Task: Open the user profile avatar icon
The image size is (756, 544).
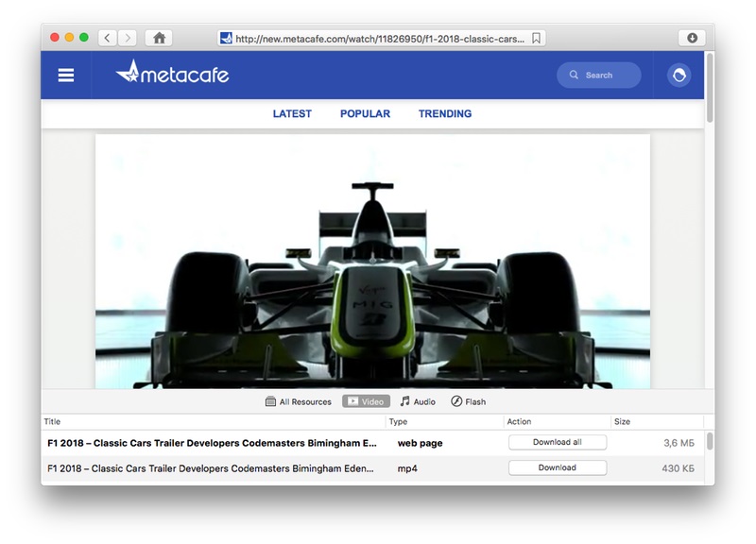Action: pyautogui.click(x=679, y=76)
